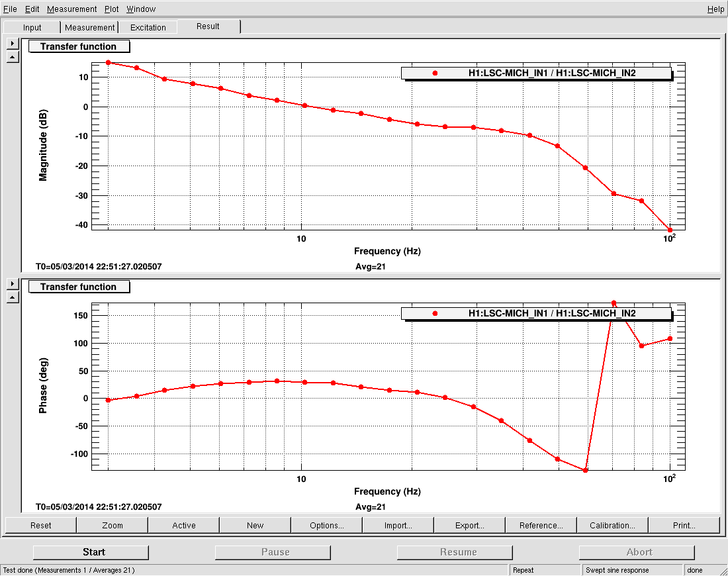Viewport: 728px width, 576px height.
Task: Click the Active button
Action: [184, 526]
